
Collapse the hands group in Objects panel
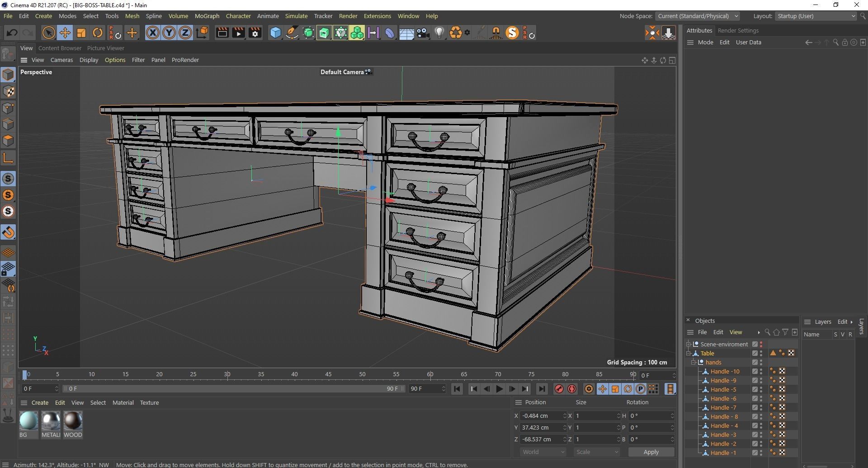[693, 362]
